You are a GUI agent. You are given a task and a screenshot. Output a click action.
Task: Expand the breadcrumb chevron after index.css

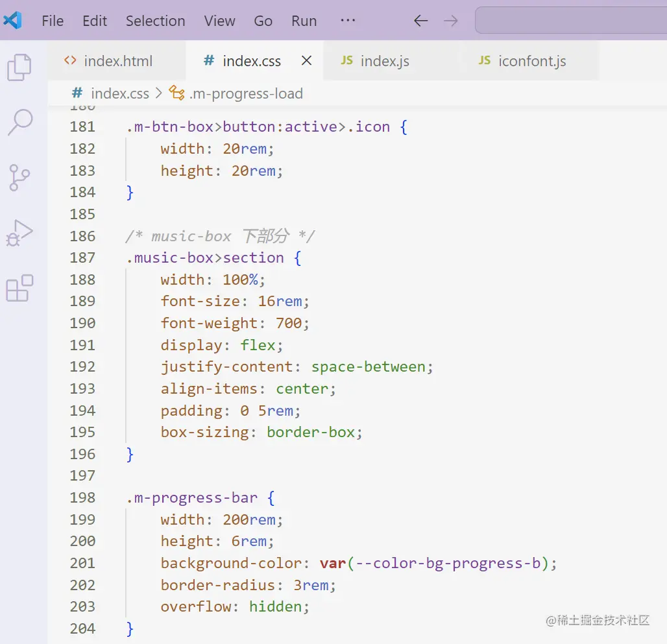click(159, 93)
